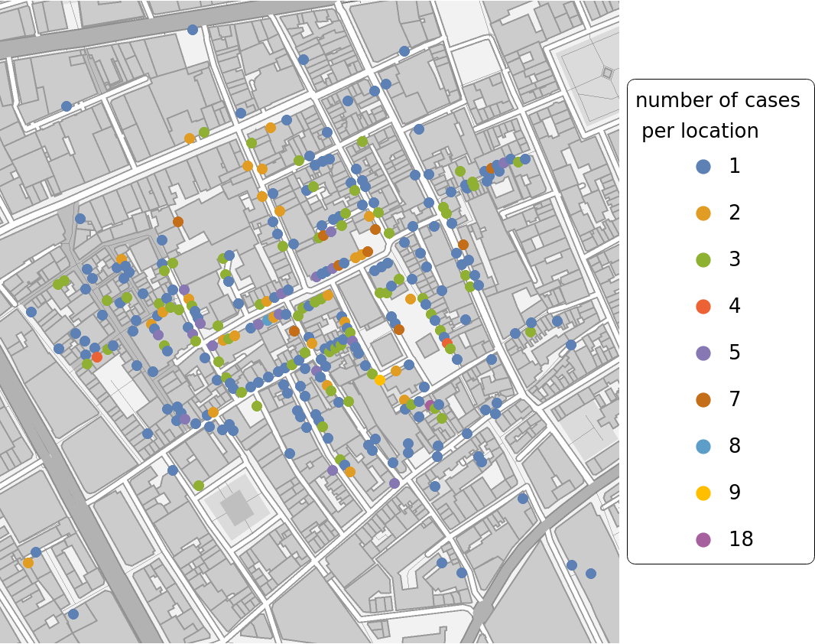Select the orange marker in map's bottom-left corner
The width and height of the screenshot is (815, 644).
pyautogui.click(x=28, y=563)
